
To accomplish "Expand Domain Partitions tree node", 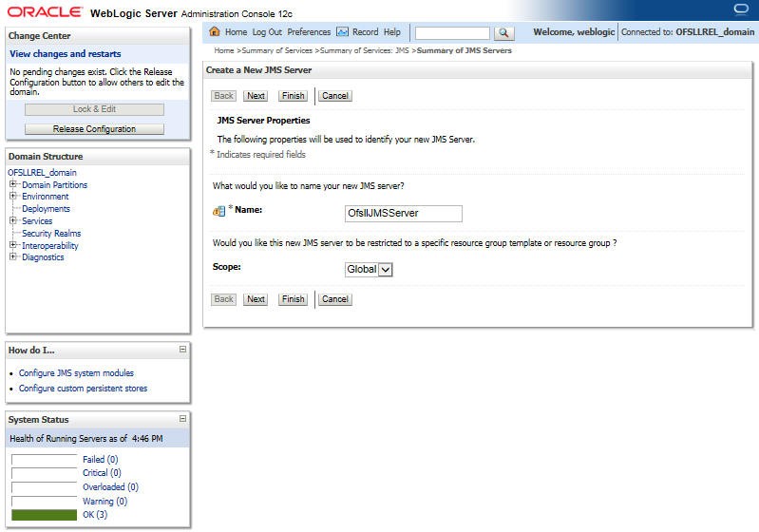I will click(13, 184).
